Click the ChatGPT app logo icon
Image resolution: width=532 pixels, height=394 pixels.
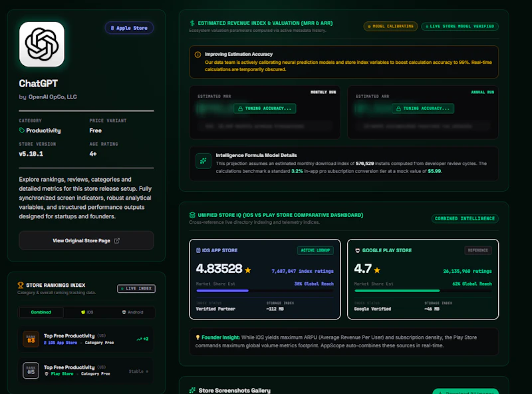tap(42, 44)
